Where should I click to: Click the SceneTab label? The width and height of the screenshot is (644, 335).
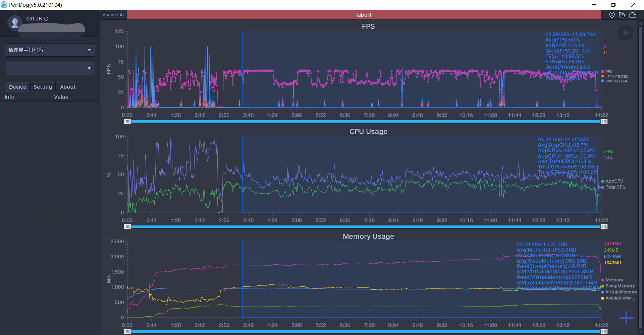113,15
